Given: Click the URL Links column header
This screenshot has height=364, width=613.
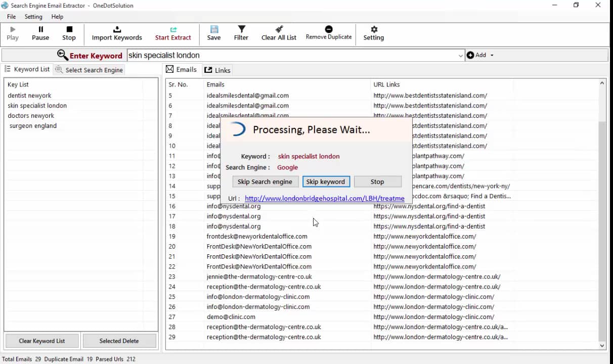Looking at the screenshot, I should coord(386,84).
